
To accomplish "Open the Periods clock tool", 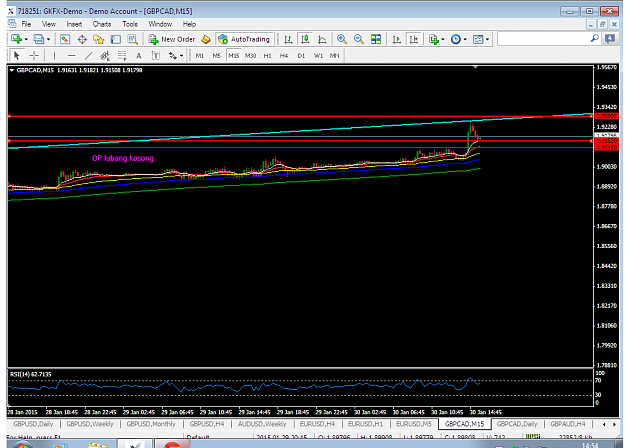I will click(x=456, y=39).
